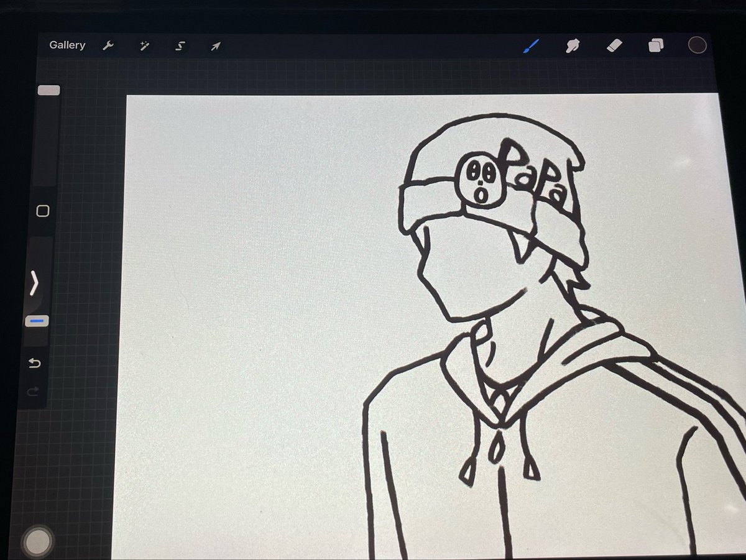Select the Smudge finger tool
The height and width of the screenshot is (560, 746).
[x=573, y=45]
